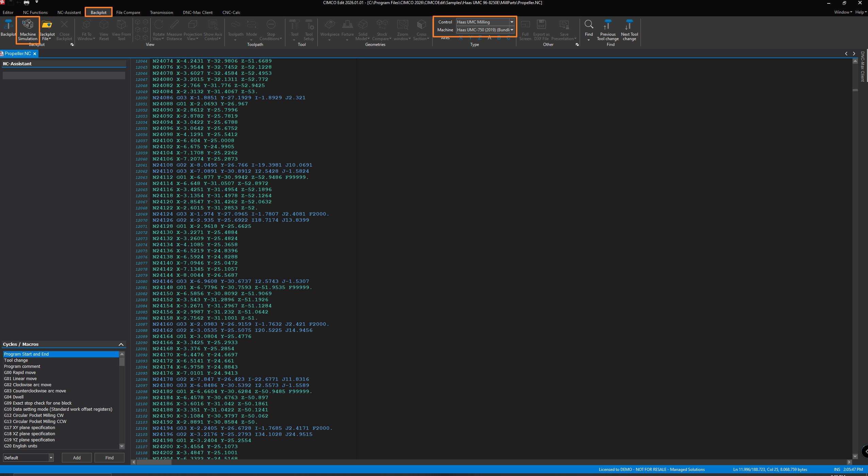The height and width of the screenshot is (476, 868).
Task: Click the editor vertical scrollbar down arrow
Action: (x=855, y=456)
